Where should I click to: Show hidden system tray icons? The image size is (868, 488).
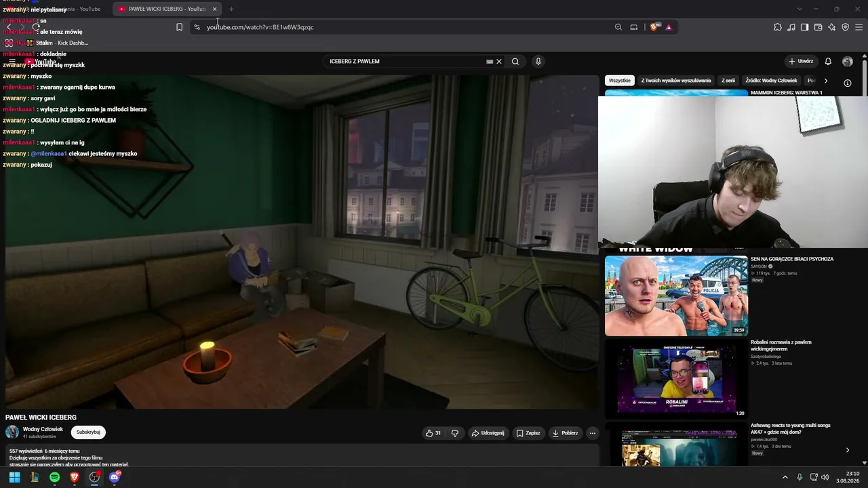pos(785,477)
